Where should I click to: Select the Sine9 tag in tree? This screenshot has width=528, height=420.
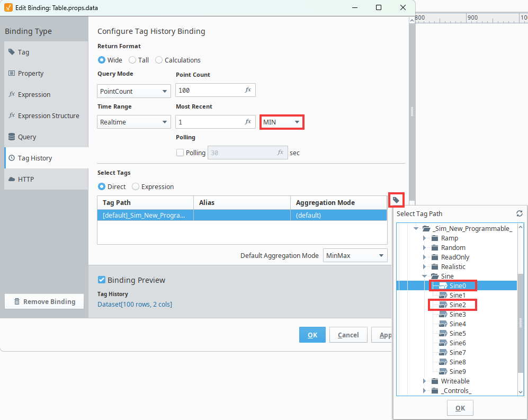(457, 371)
